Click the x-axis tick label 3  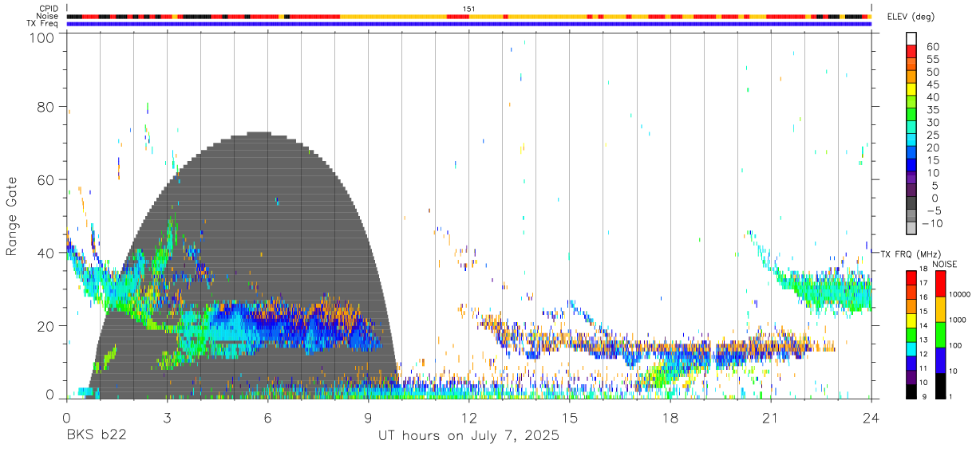coord(168,417)
